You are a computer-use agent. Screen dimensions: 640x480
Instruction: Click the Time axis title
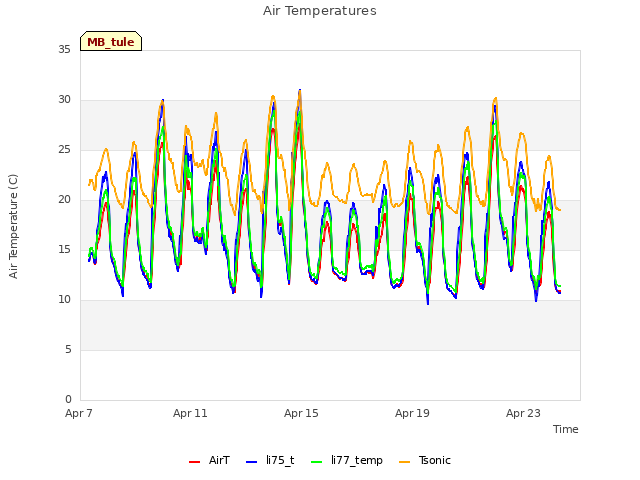click(565, 429)
